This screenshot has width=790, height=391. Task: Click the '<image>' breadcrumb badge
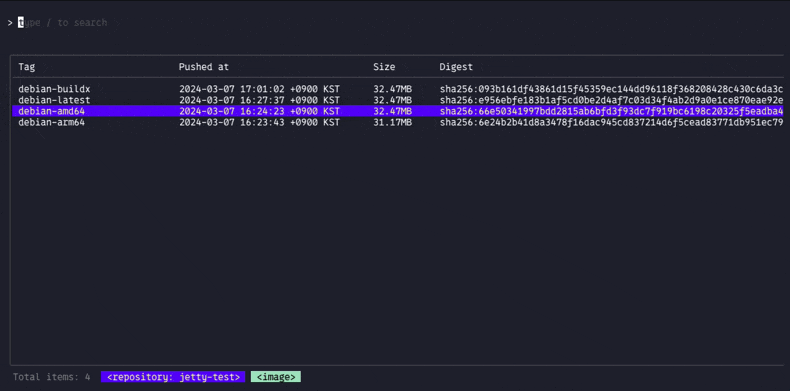click(x=276, y=377)
